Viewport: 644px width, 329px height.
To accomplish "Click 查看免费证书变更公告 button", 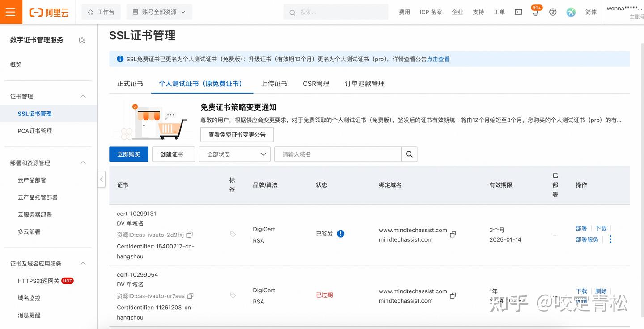I will tap(237, 135).
